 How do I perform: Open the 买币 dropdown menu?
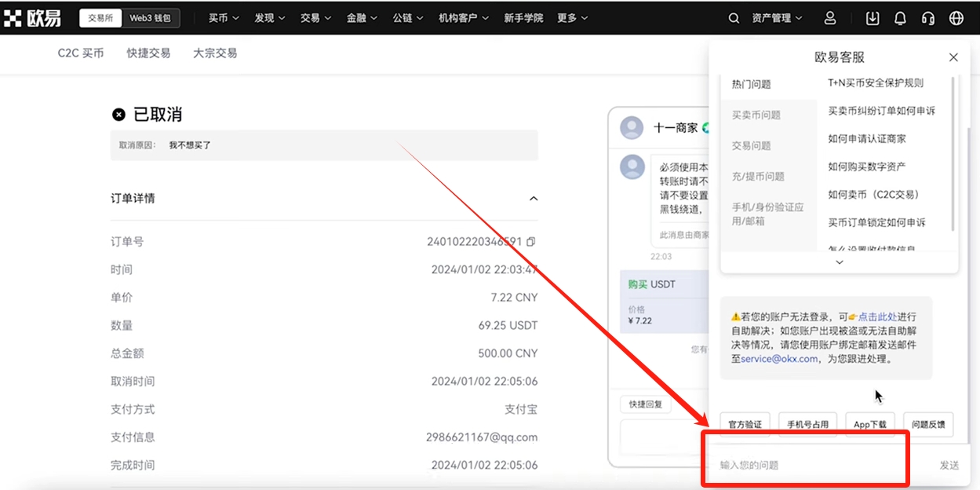[224, 18]
